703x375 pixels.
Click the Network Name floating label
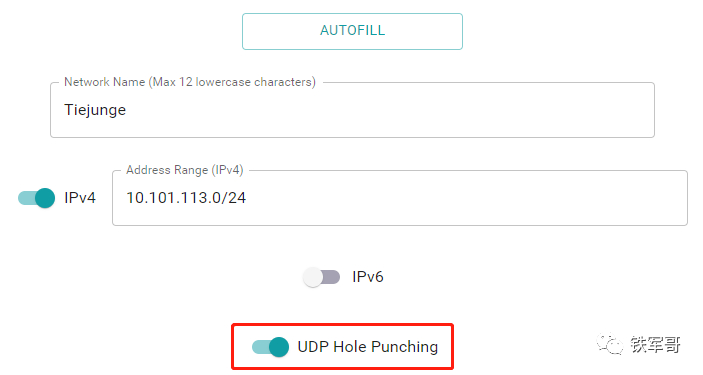190,82
